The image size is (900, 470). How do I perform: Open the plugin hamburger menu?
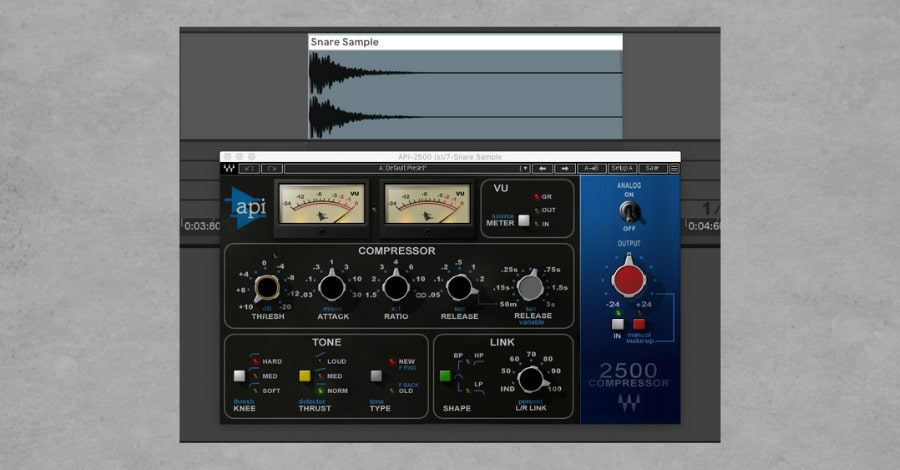tap(674, 169)
